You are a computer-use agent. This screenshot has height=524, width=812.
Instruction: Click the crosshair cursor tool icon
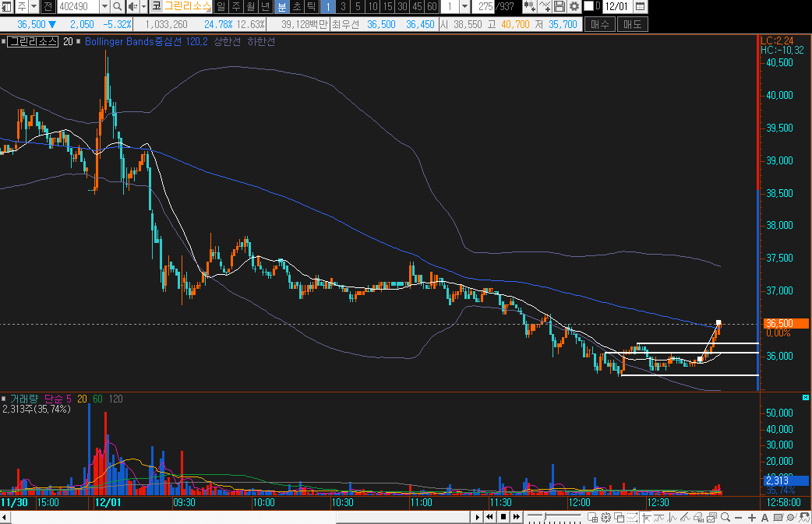[646, 517]
